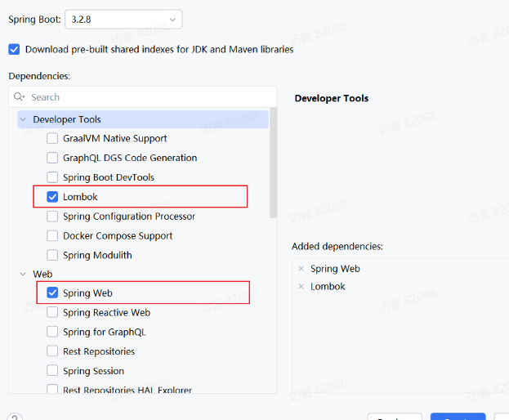
Task: Disable pre-built shared indexes download checkbox
Action: click(x=14, y=49)
